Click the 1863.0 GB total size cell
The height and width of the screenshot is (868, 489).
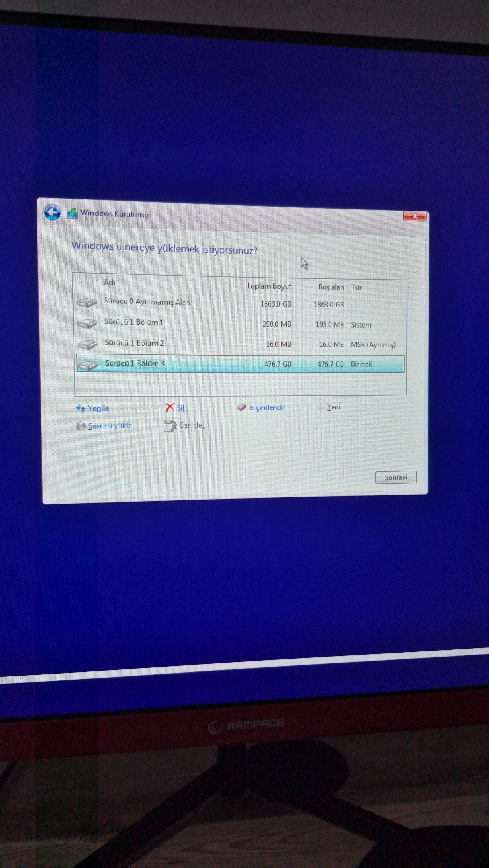pos(275,304)
